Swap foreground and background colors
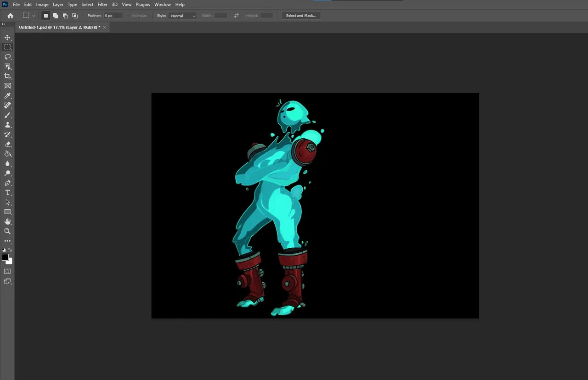 10,250
